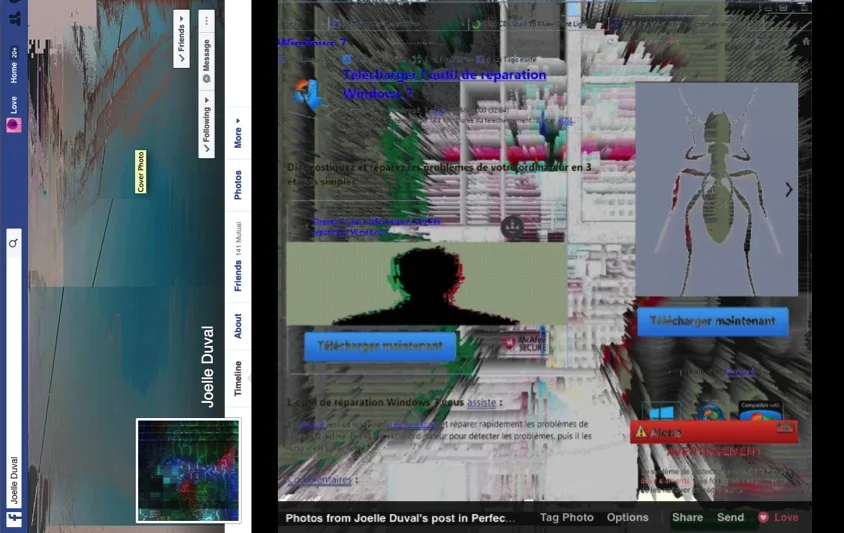Click the Joelle Duval profile name
Image resolution: width=844 pixels, height=533 pixels.
pyautogui.click(x=207, y=366)
